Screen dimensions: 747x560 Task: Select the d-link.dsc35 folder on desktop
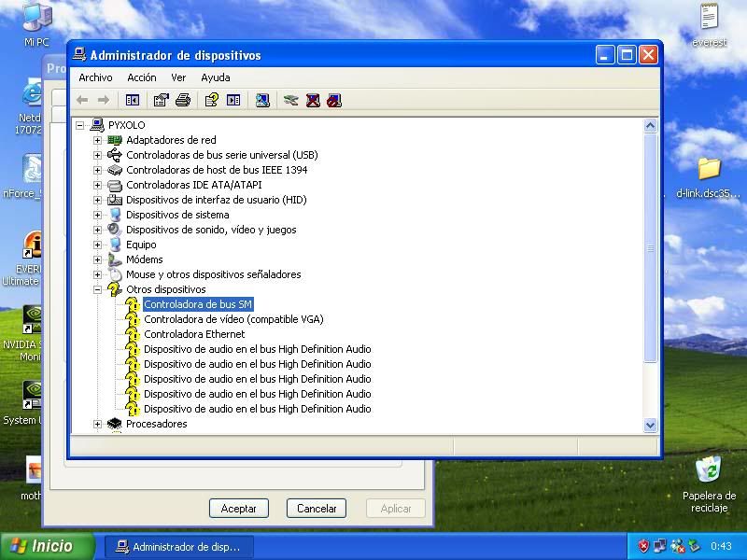point(709,177)
